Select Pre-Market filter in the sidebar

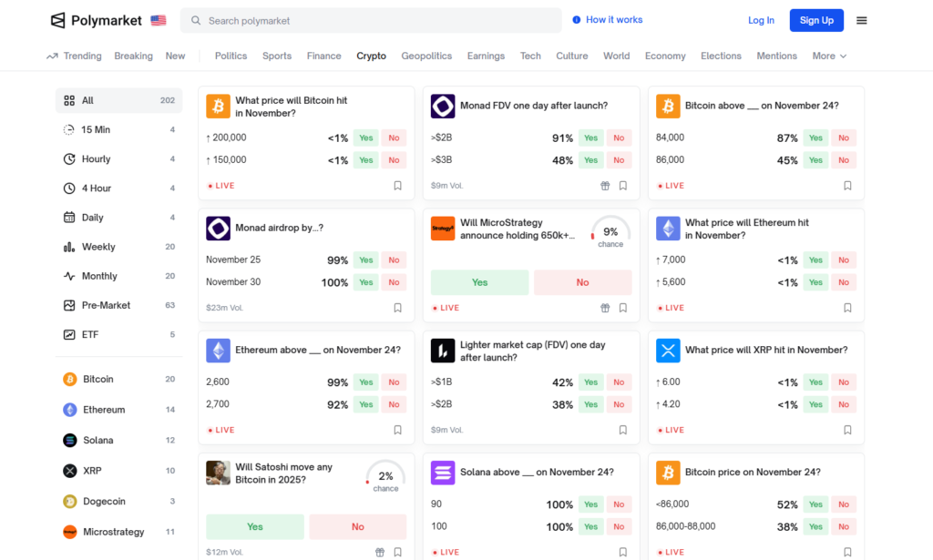click(106, 306)
